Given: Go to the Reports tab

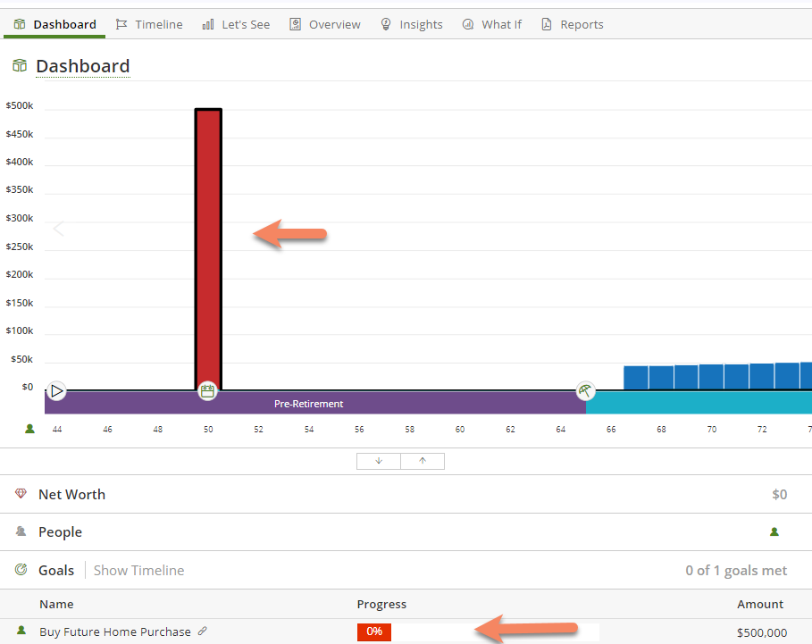Looking at the screenshot, I should coord(572,24).
